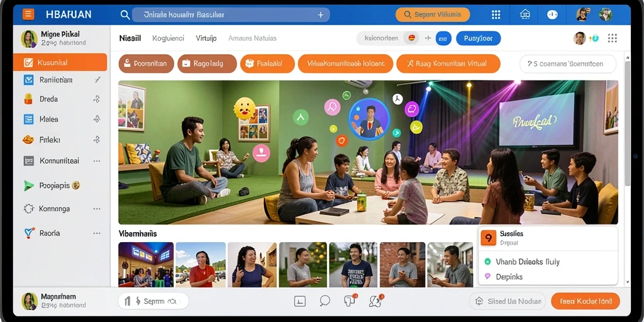644x322 pixels.
Task: Open the orange hamburger menu icon
Action: coord(28,14)
